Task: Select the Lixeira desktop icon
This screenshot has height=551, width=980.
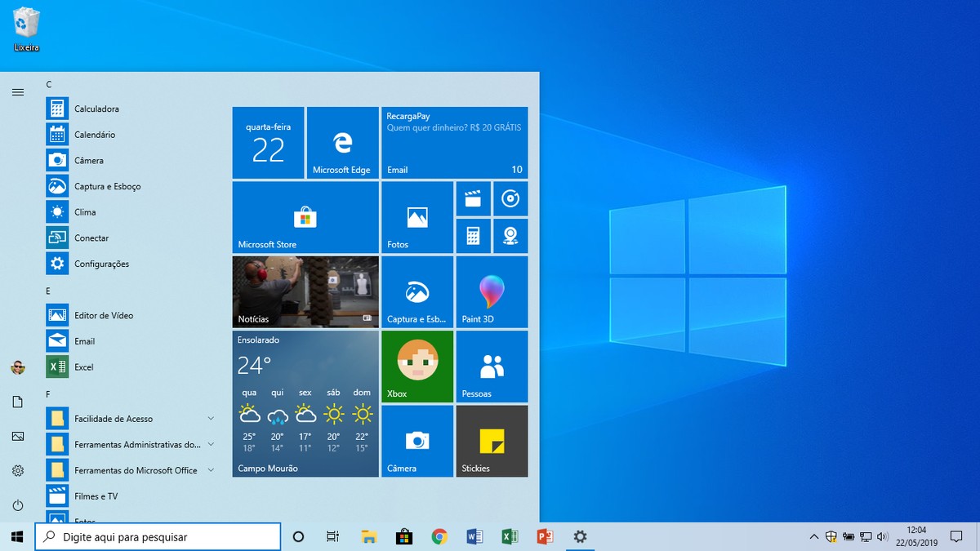Action: (x=27, y=29)
